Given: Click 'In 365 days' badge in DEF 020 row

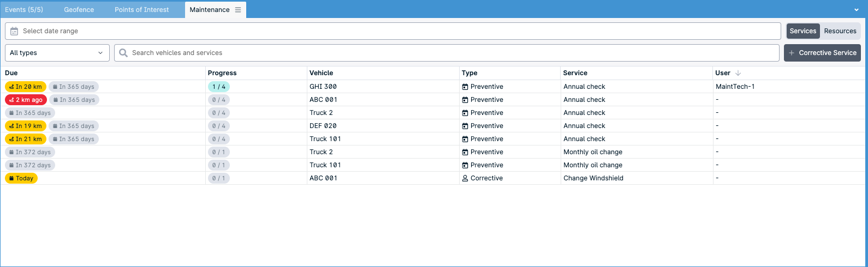Looking at the screenshot, I should (x=74, y=126).
